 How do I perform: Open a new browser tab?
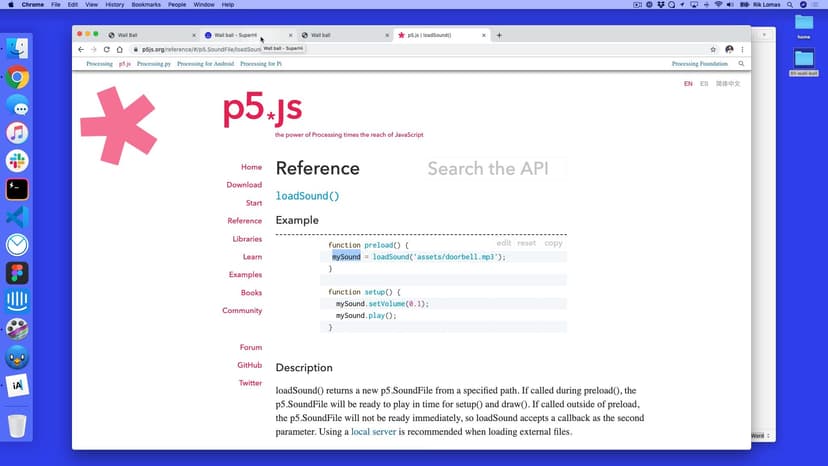click(499, 35)
